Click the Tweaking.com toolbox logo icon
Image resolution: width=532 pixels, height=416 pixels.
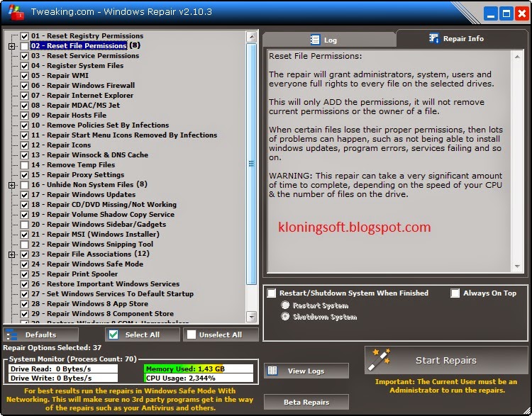tap(16, 12)
